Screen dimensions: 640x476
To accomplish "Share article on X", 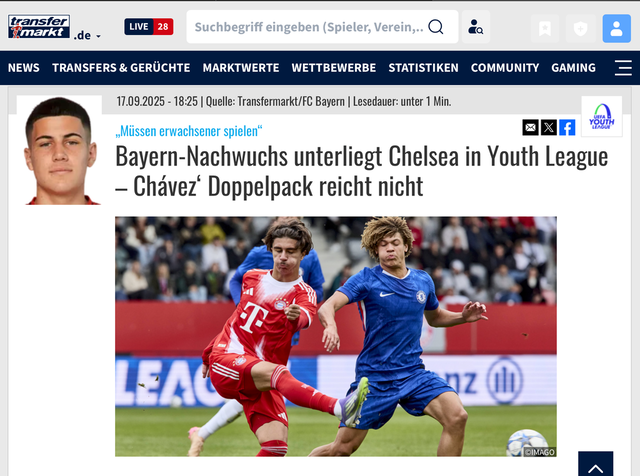I will pyautogui.click(x=549, y=128).
